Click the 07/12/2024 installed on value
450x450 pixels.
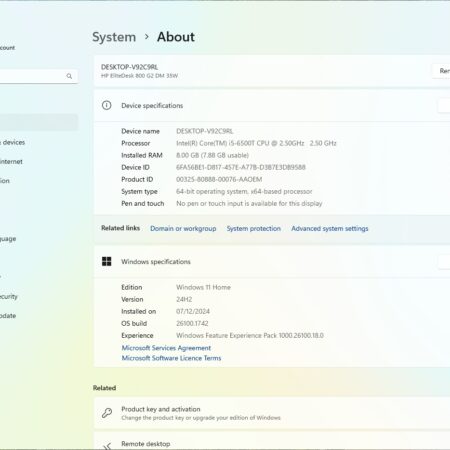point(193,311)
